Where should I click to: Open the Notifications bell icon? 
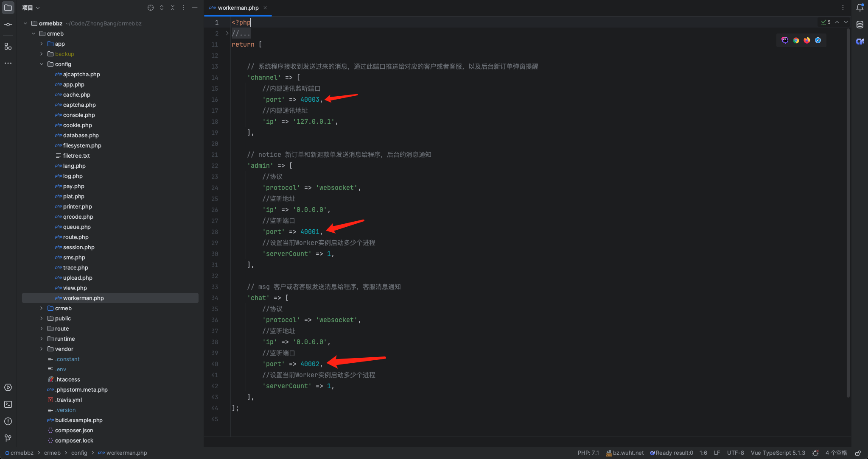(860, 8)
